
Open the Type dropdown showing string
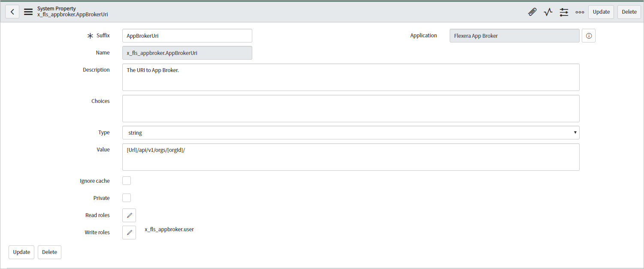pos(351,133)
